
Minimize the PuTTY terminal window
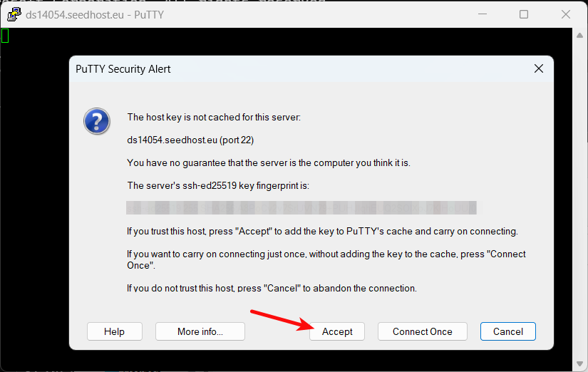483,14
